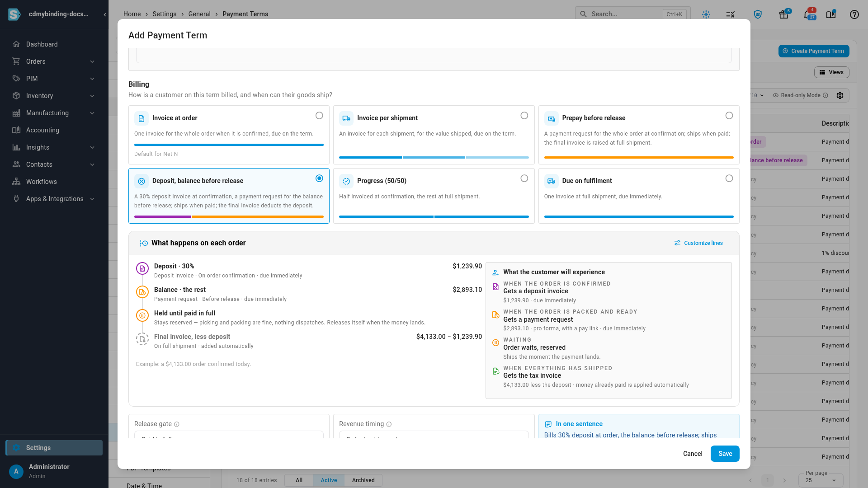Viewport: 868px width, 488px height.
Task: Click the Deposit 30% timeline icon
Action: 142,268
